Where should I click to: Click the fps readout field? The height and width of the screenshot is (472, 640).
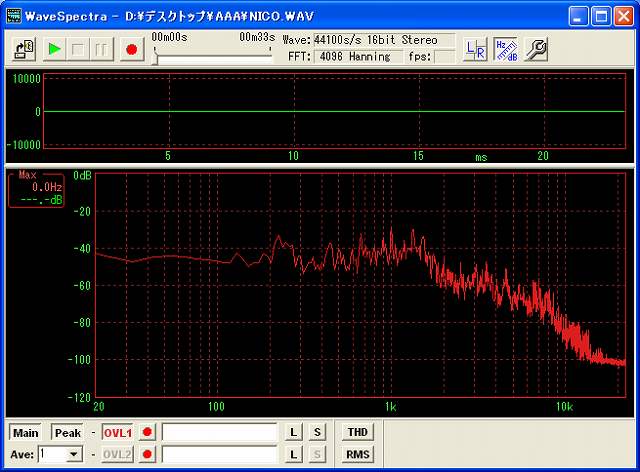click(444, 56)
